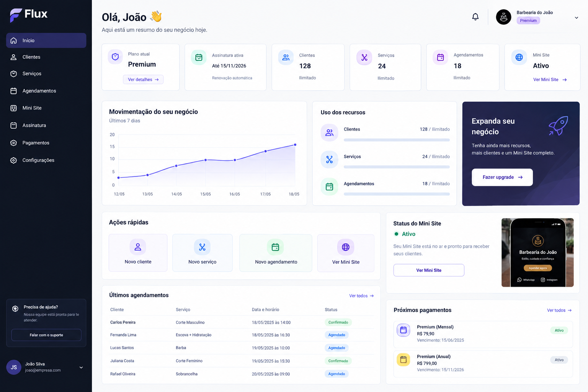The image size is (588, 392).
Task: Open Pagamentos in the sidebar
Action: pos(46,143)
